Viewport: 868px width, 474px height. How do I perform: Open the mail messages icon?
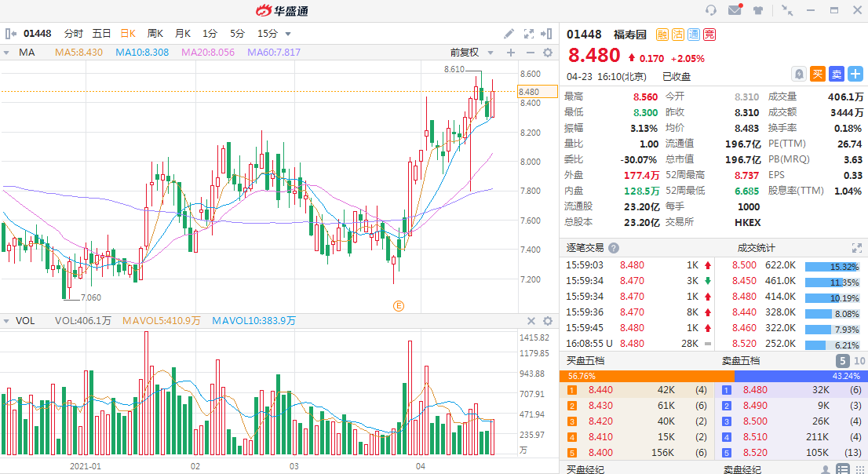point(735,9)
